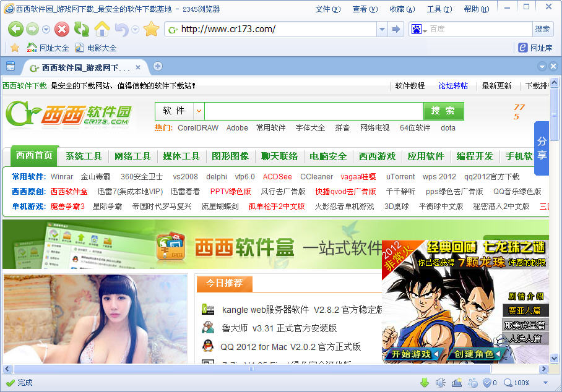Select the 西西首页 navigation tab
This screenshot has width=562, height=392.
(34, 156)
